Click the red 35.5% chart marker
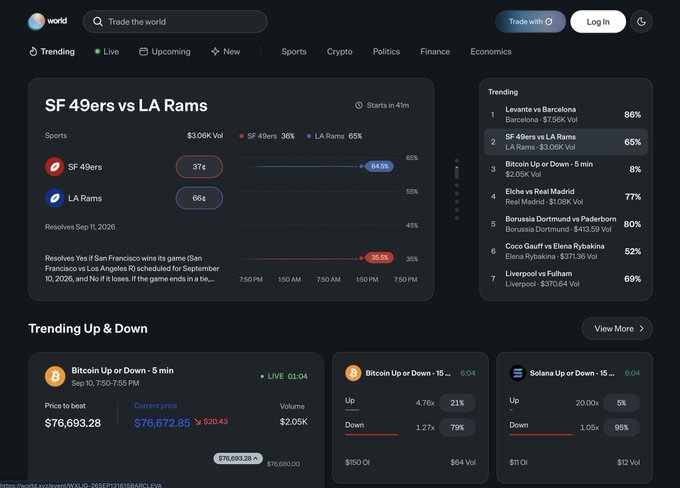 pyautogui.click(x=379, y=258)
